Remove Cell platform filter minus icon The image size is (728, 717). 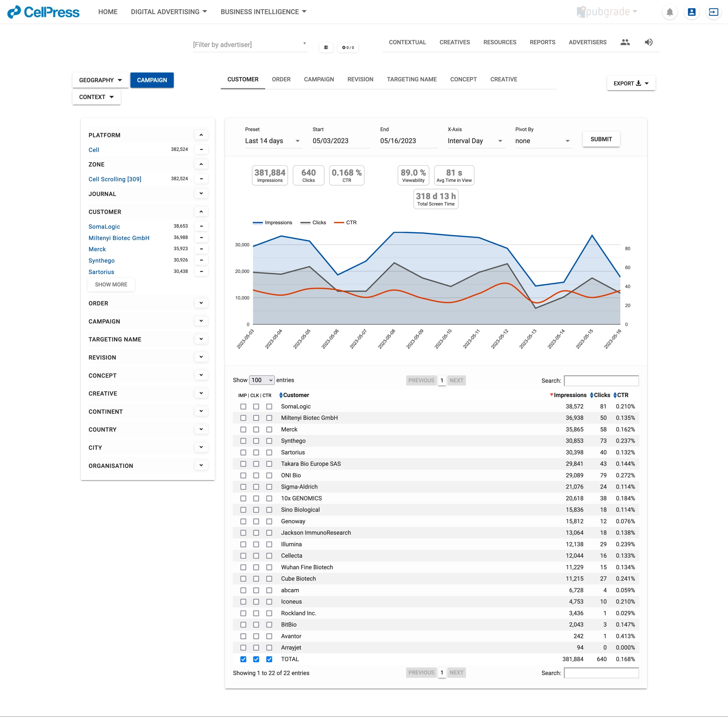coord(201,149)
